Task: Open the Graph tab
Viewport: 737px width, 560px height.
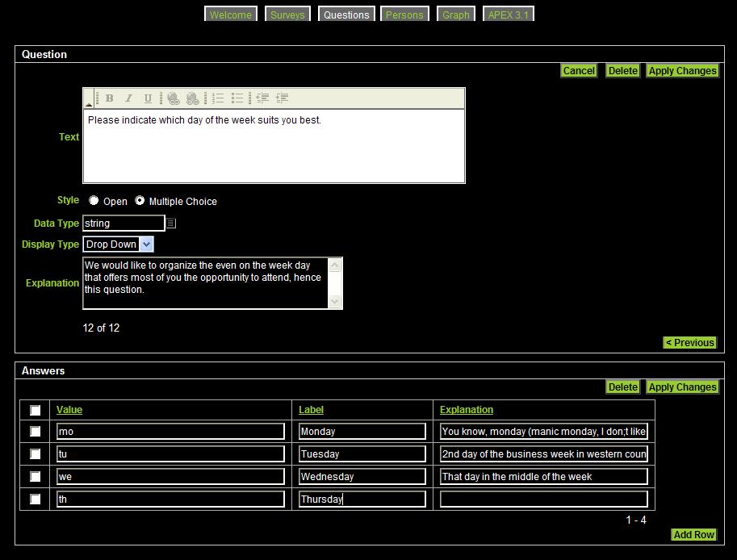Action: [456, 15]
